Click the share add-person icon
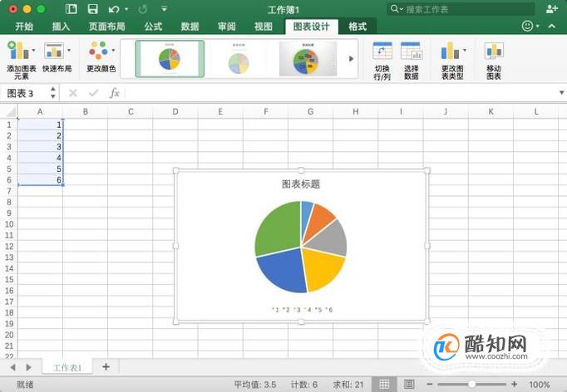 point(552,9)
